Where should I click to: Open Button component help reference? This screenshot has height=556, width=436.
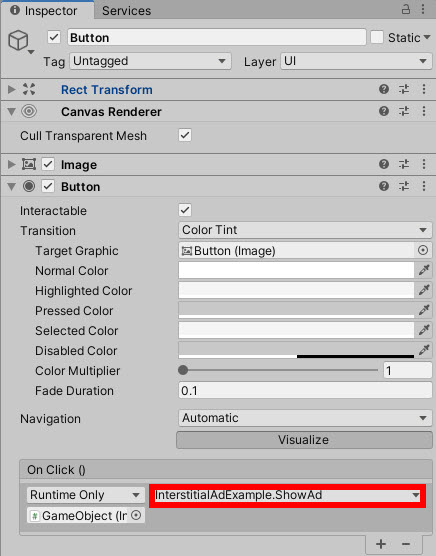384,186
